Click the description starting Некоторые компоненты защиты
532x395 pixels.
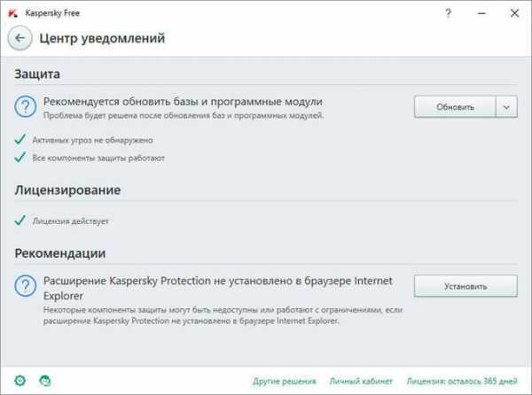223,315
